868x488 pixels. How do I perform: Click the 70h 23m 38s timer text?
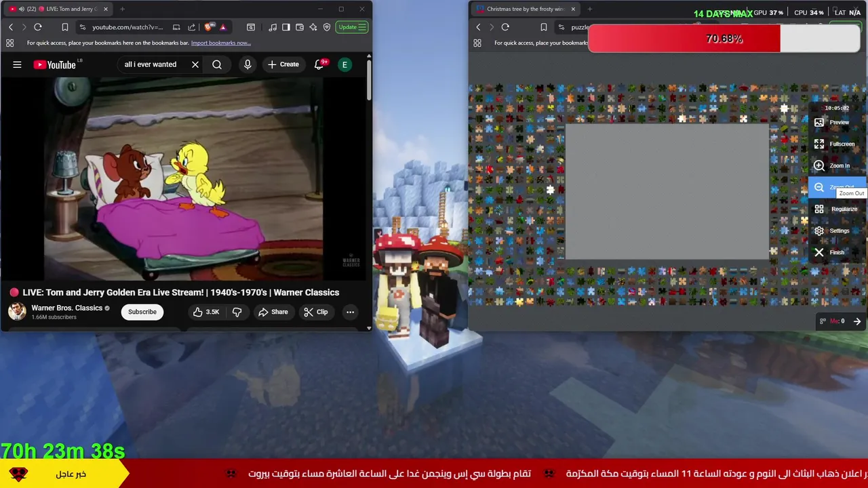[x=62, y=451]
